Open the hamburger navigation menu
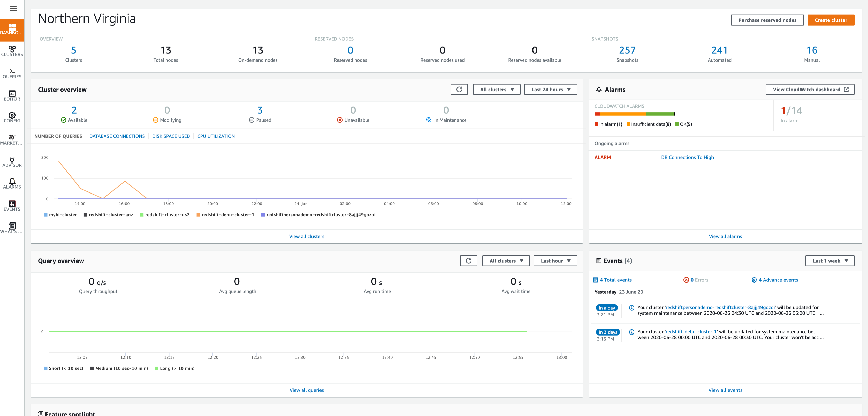Viewport: 868px width, 416px height. tap(13, 9)
